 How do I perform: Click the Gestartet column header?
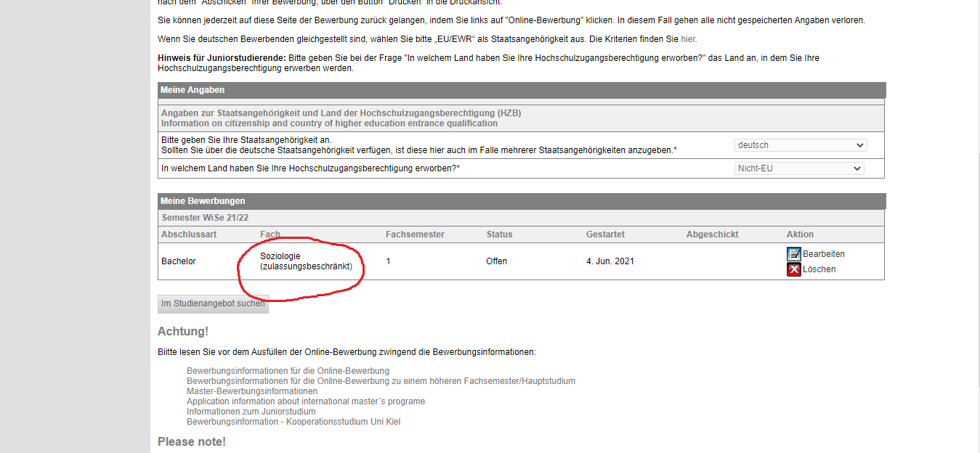(605, 234)
